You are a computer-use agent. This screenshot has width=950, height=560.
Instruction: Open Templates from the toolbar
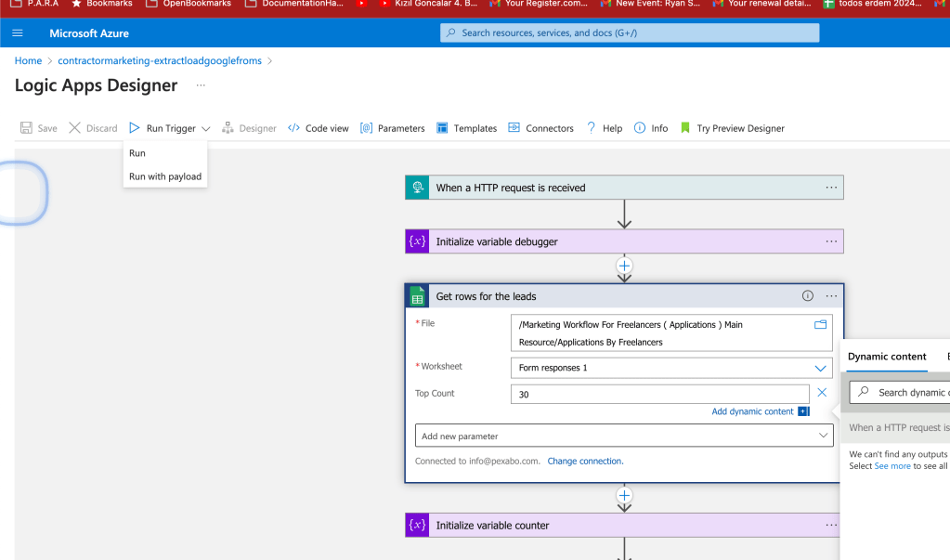click(466, 128)
